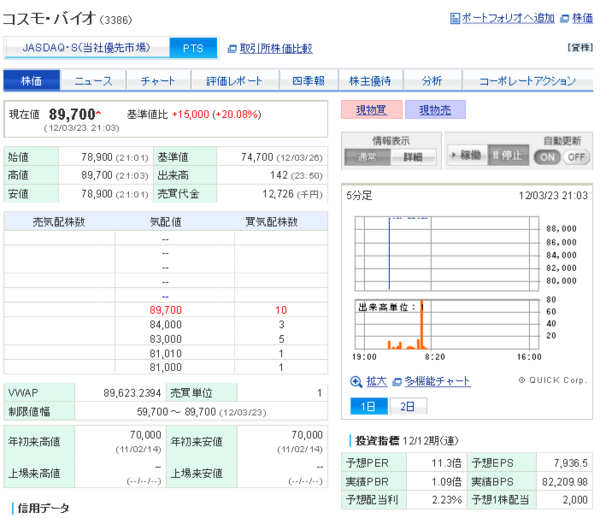The width and height of the screenshot is (600, 518).
Task: Click the VWAP value 89,623.2394
Action: click(132, 393)
